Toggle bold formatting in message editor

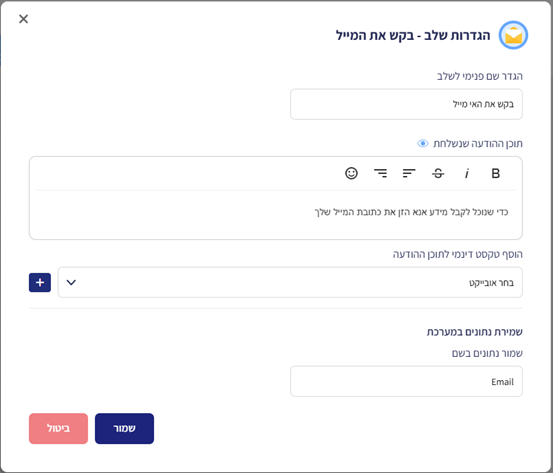point(496,173)
